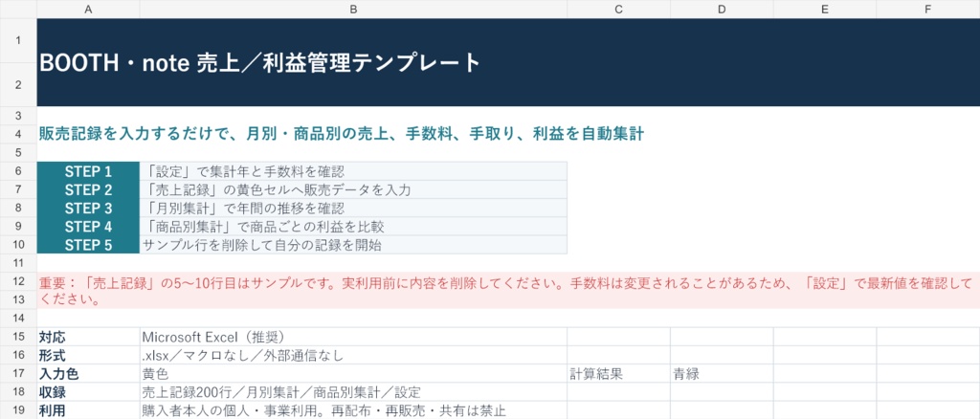Select column C header
The height and width of the screenshot is (419, 980).
pyautogui.click(x=619, y=9)
